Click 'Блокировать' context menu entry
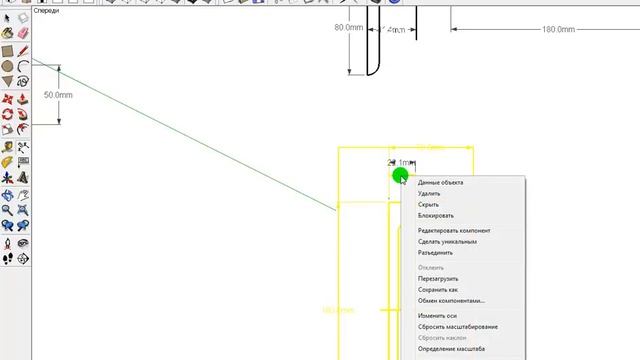 coord(436,216)
